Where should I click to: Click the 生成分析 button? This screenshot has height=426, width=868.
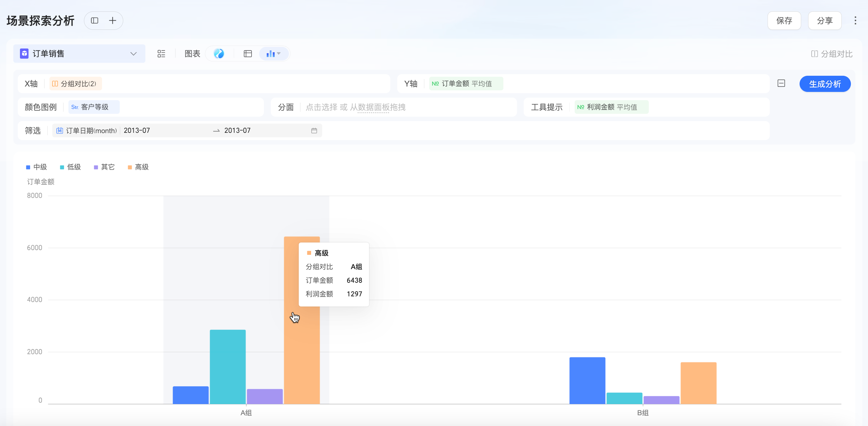[825, 84]
